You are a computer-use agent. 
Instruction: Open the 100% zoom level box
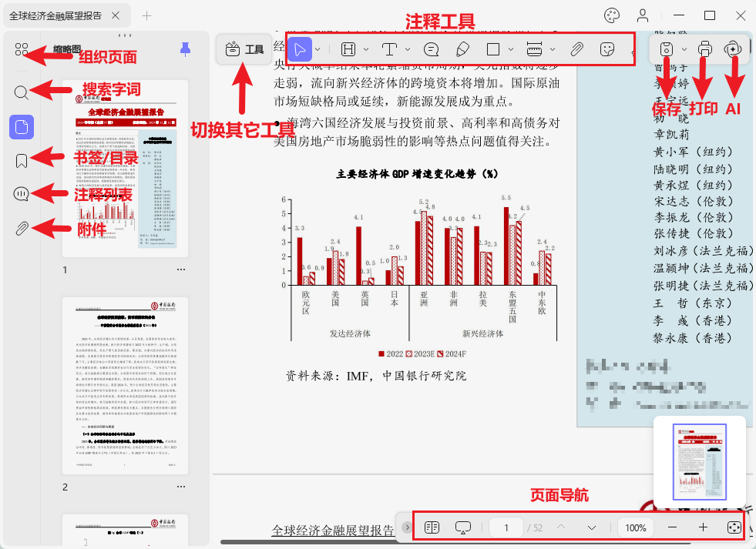click(x=636, y=527)
